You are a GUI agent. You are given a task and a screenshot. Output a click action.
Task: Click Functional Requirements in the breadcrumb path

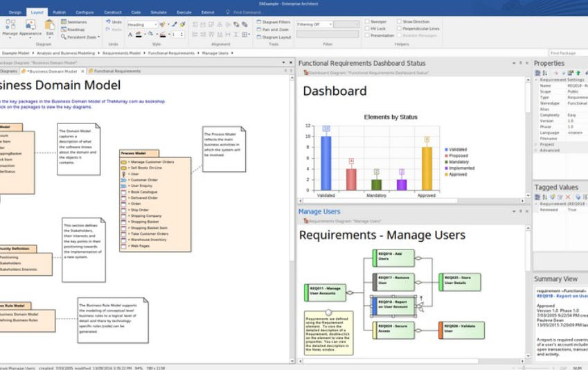click(170, 53)
